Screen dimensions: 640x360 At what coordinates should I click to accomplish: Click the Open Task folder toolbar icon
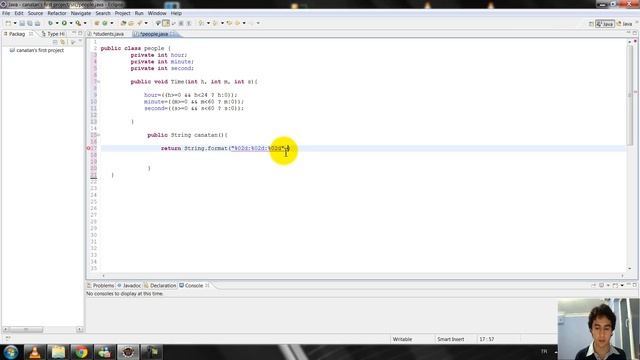[x=131, y=23]
